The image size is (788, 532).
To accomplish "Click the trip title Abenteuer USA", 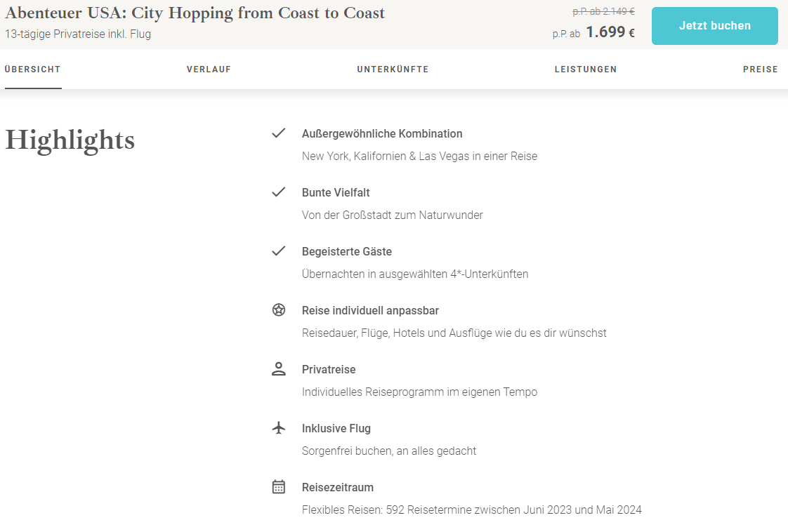I will pos(195,13).
